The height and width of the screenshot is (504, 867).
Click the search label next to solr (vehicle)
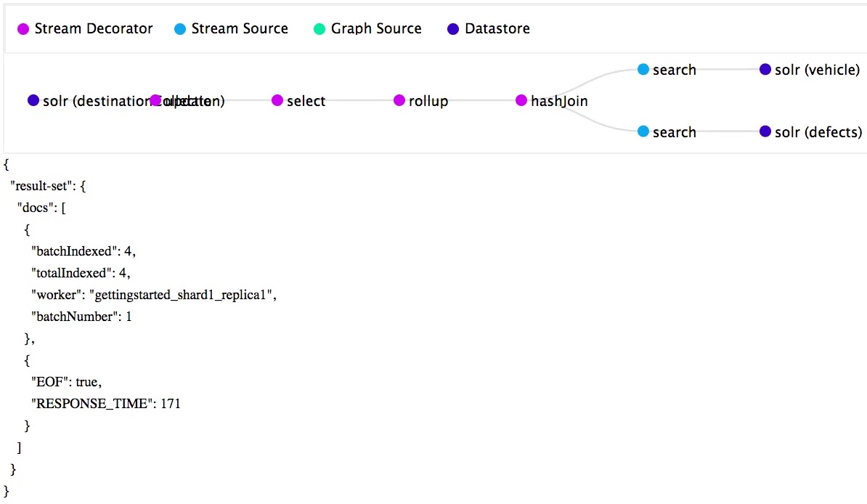[674, 70]
